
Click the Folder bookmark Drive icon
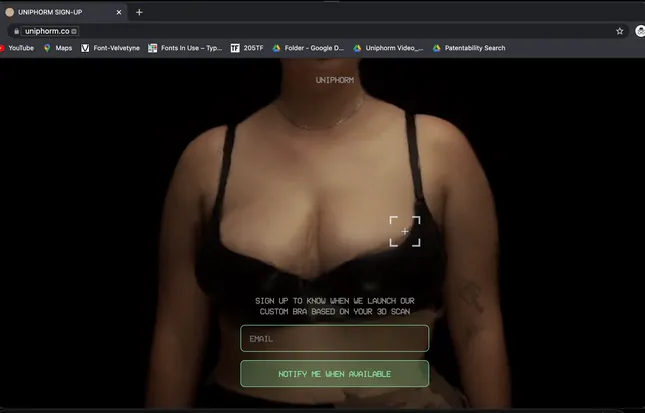click(x=276, y=48)
